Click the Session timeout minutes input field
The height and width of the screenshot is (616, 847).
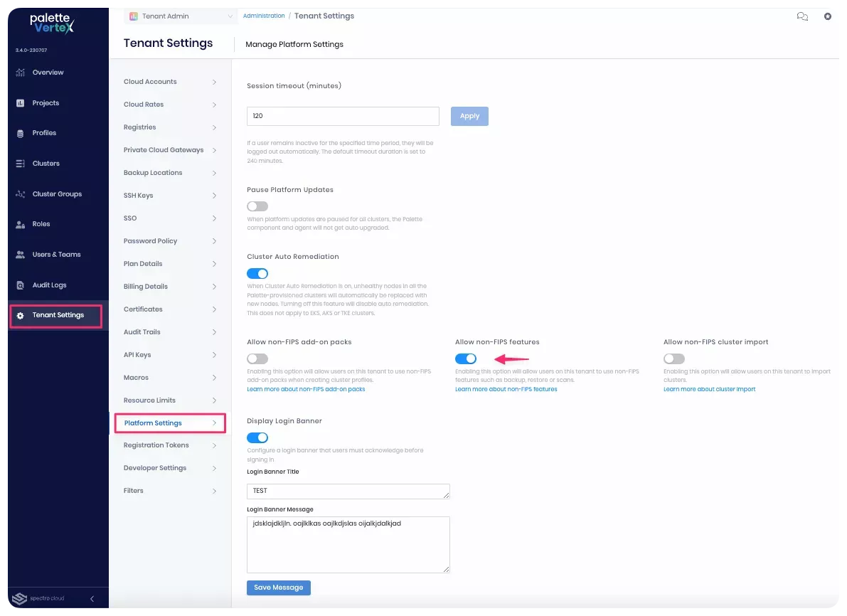pos(343,116)
